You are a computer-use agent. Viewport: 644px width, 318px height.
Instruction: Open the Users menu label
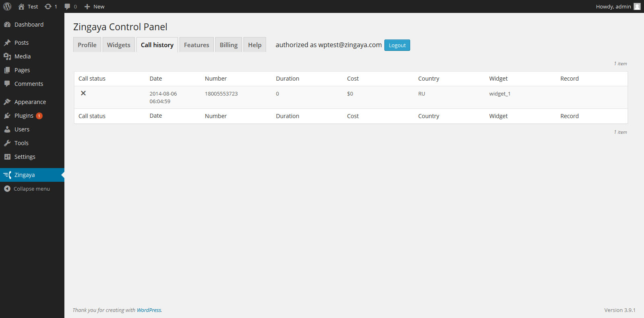pyautogui.click(x=22, y=129)
